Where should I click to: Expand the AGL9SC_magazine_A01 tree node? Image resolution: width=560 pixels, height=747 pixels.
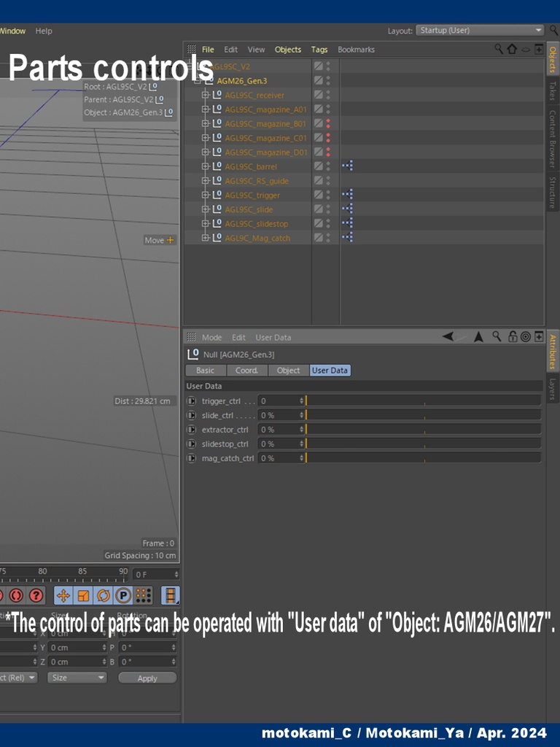point(205,109)
